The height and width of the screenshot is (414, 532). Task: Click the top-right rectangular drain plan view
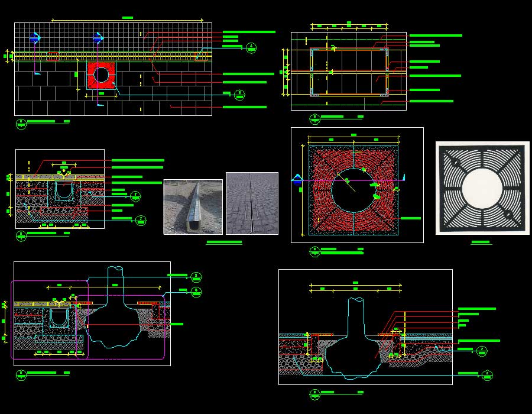(349, 71)
